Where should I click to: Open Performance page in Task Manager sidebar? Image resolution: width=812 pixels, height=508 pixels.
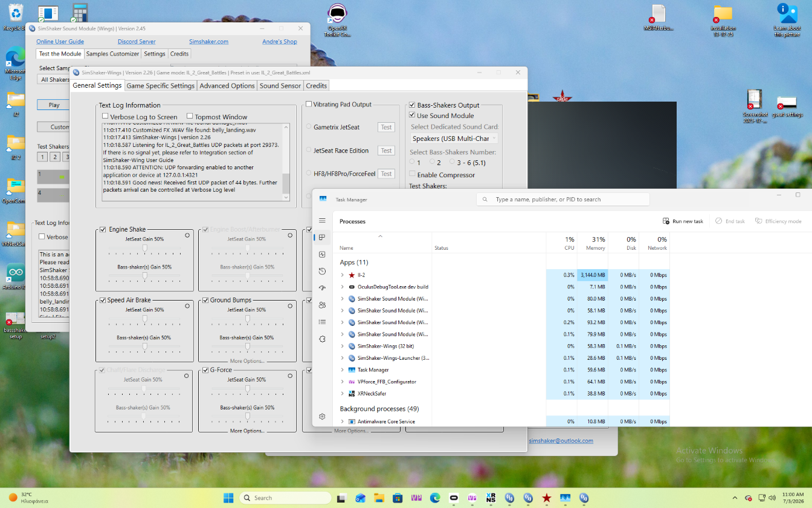coord(322,255)
